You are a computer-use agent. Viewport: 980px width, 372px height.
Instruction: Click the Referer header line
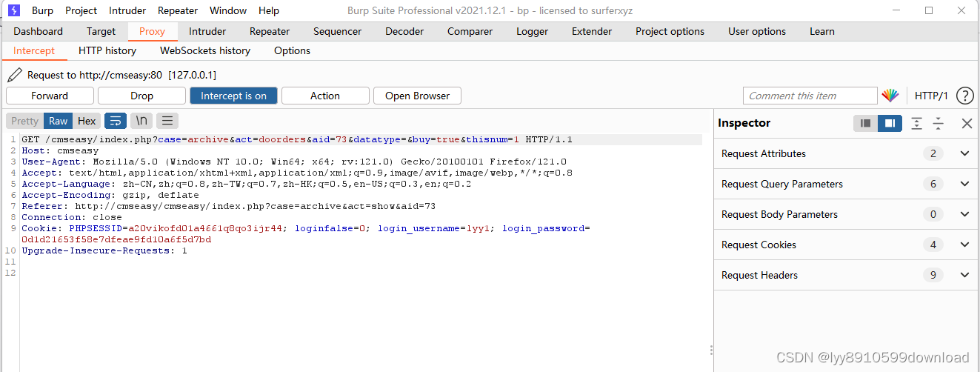point(228,206)
